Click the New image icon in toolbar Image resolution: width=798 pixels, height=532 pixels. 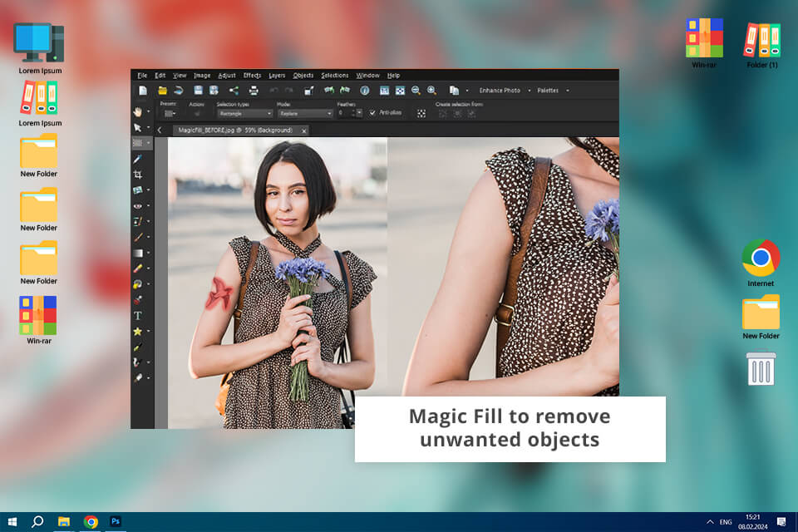(143, 91)
